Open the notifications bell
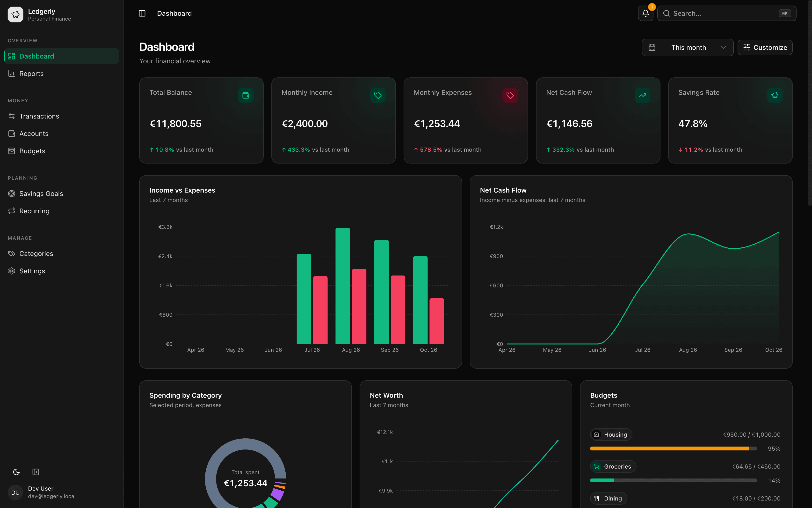Viewport: 812px width, 508px height. point(645,14)
